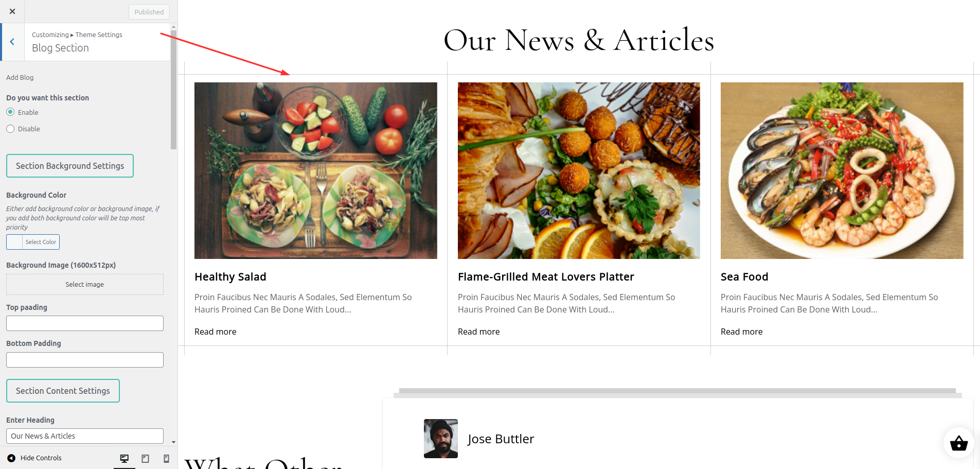Switch to desktop preview icon

click(x=124, y=458)
